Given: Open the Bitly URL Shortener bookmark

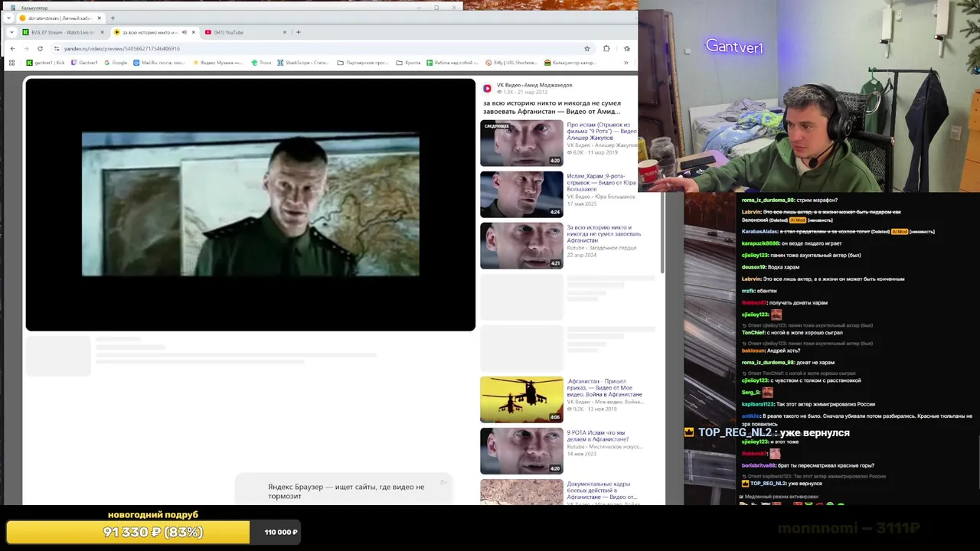Looking at the screenshot, I should click(x=511, y=63).
